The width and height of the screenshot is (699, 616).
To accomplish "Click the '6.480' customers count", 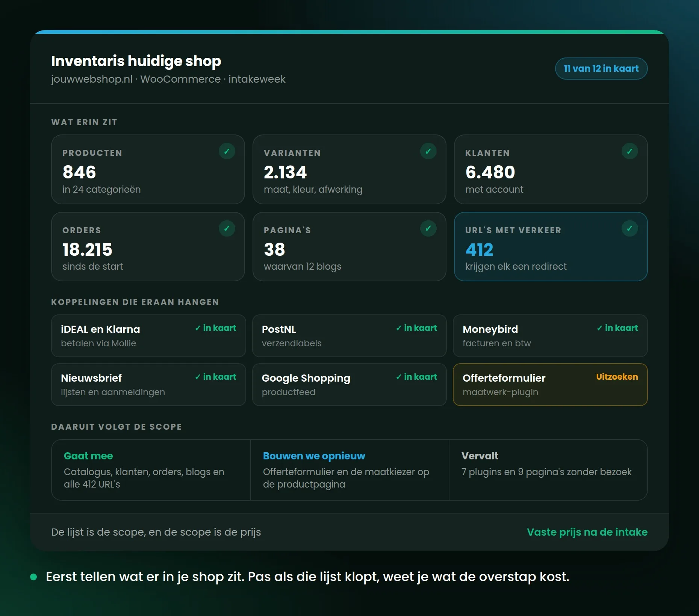I will [490, 172].
